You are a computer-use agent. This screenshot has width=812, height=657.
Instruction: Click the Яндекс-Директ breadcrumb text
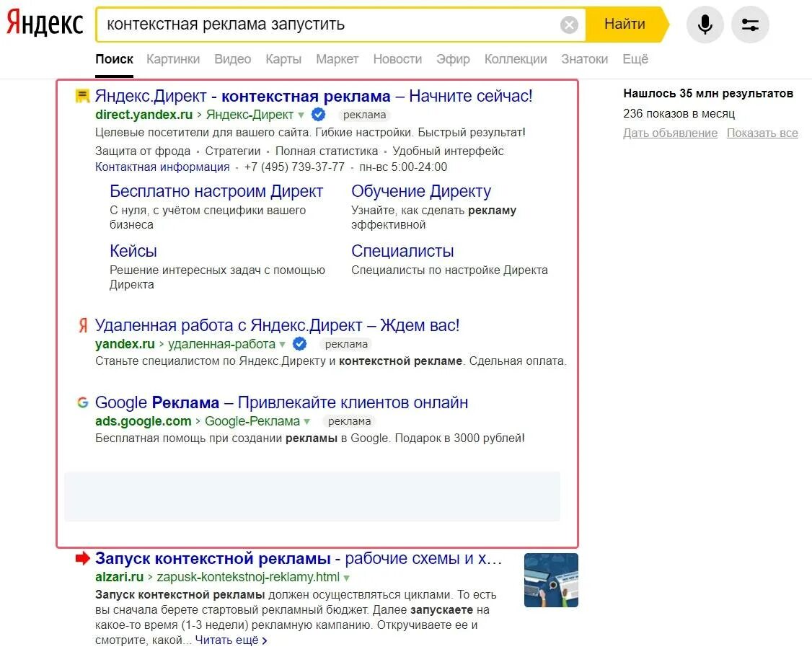click(250, 115)
